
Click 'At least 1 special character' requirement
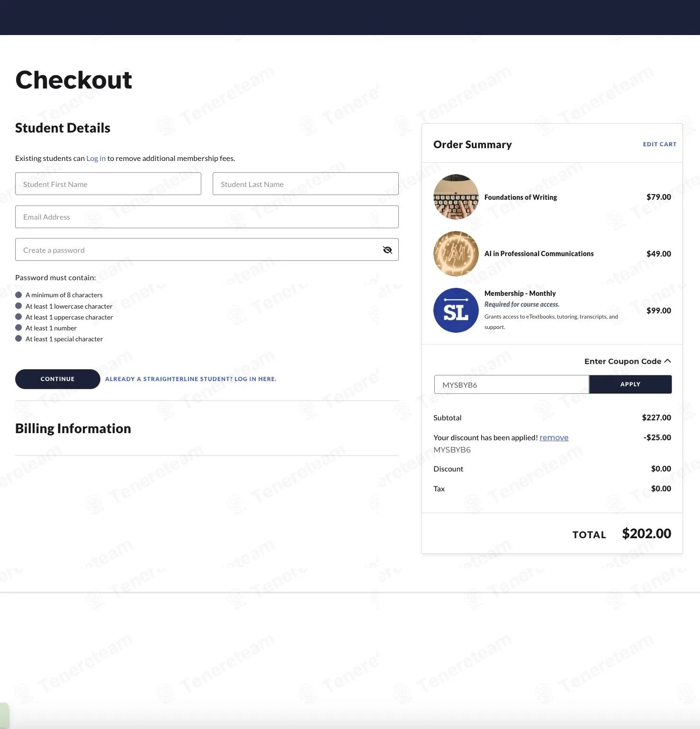[64, 339]
